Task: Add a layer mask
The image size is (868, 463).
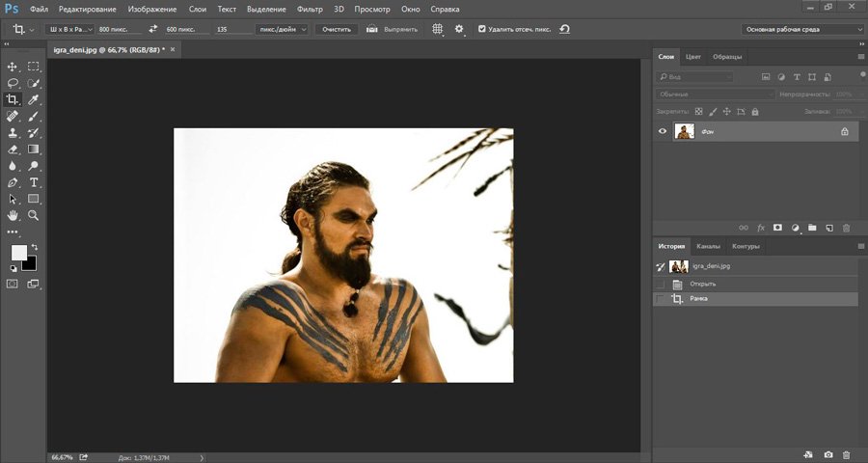Action: coord(777,228)
